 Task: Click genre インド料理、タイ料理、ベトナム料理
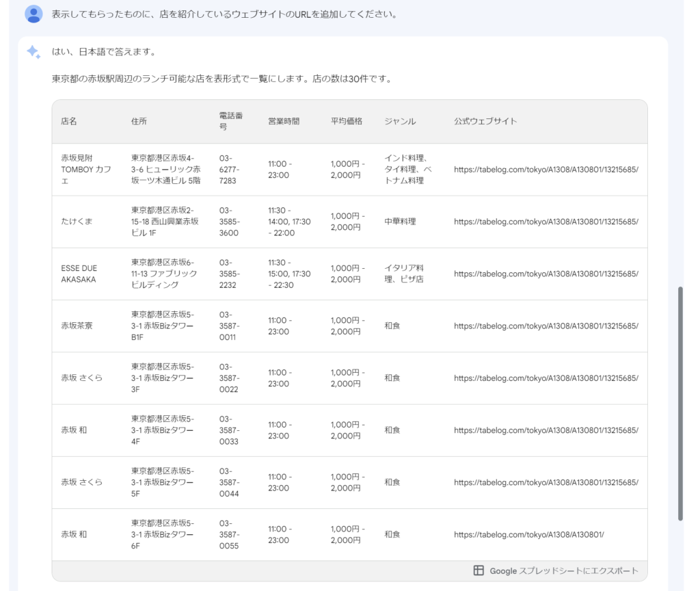tap(408, 170)
